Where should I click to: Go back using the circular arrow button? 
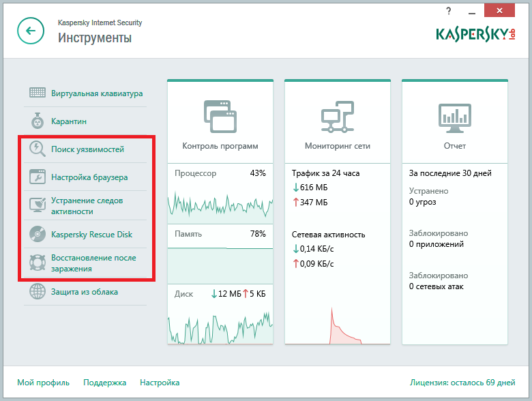pyautogui.click(x=31, y=31)
